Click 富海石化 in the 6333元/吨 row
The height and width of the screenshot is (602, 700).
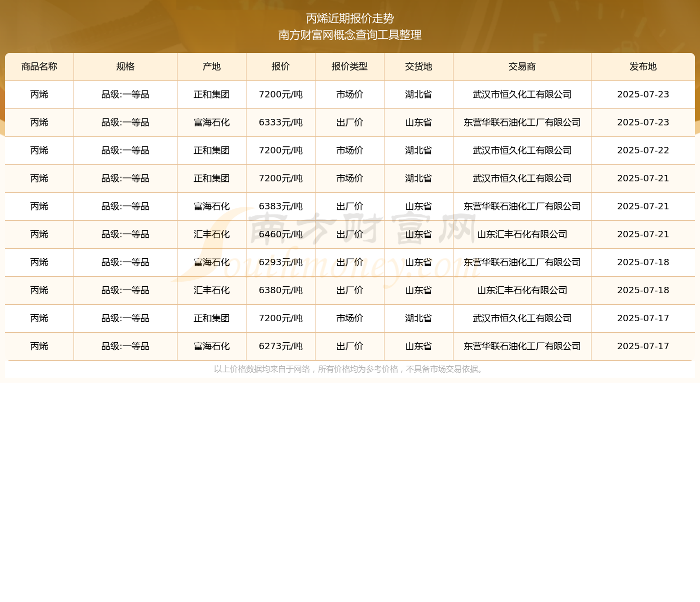[x=211, y=122]
